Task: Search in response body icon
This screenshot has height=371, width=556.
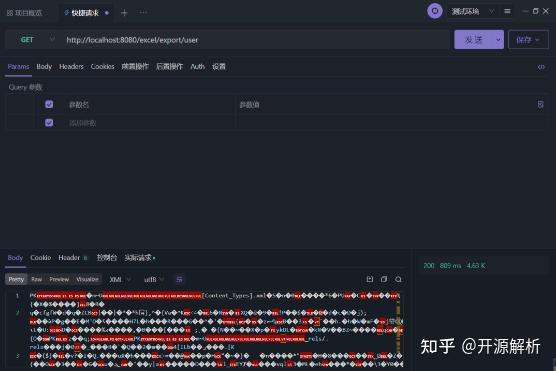Action: click(398, 279)
